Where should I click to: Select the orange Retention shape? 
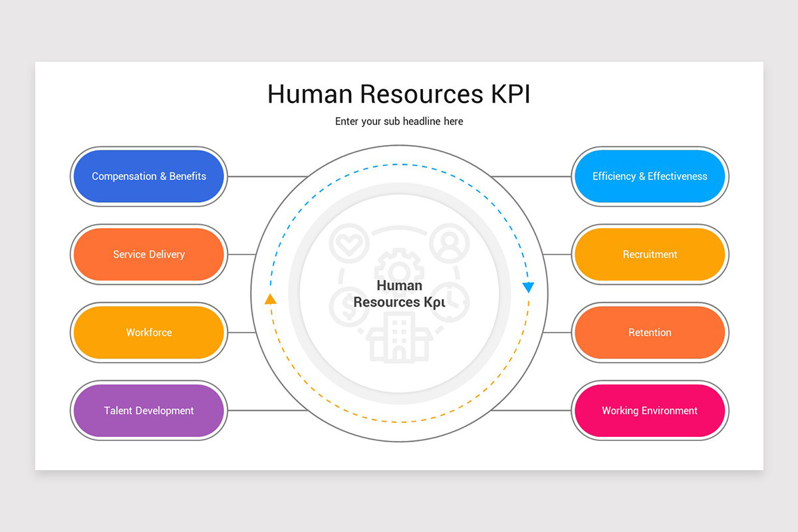650,332
